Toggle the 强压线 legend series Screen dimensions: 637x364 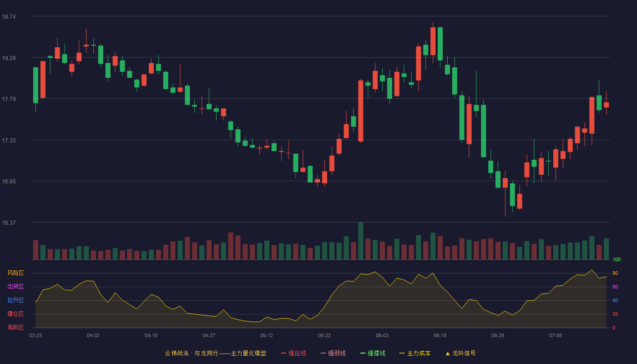click(x=293, y=353)
